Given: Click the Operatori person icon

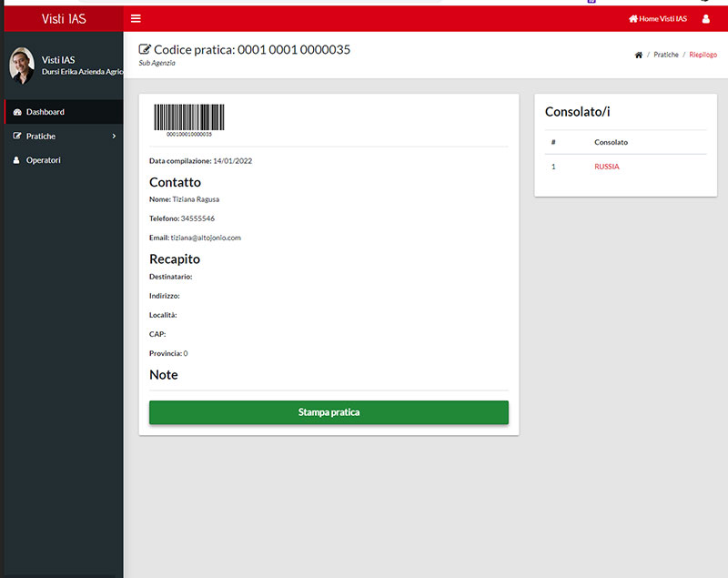Looking at the screenshot, I should (16, 160).
